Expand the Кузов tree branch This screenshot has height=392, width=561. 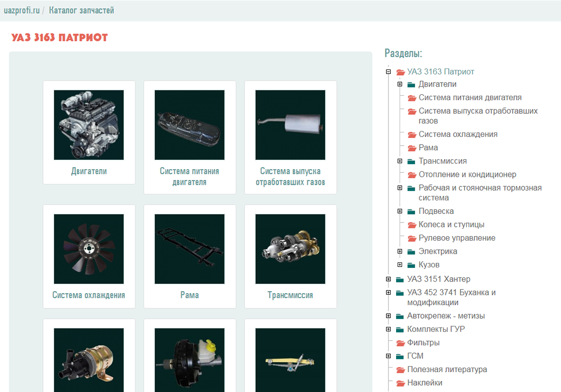[400, 264]
